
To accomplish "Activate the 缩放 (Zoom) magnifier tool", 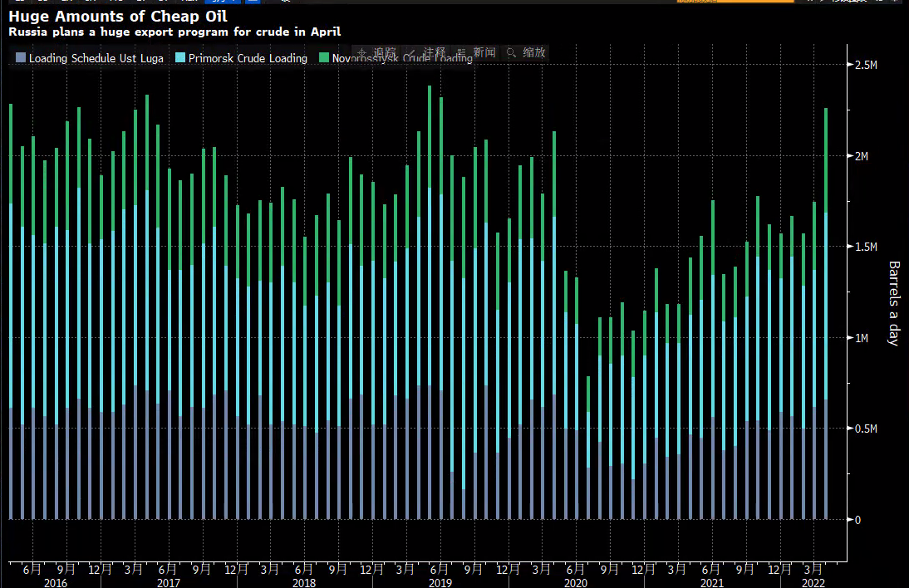I will pos(526,52).
